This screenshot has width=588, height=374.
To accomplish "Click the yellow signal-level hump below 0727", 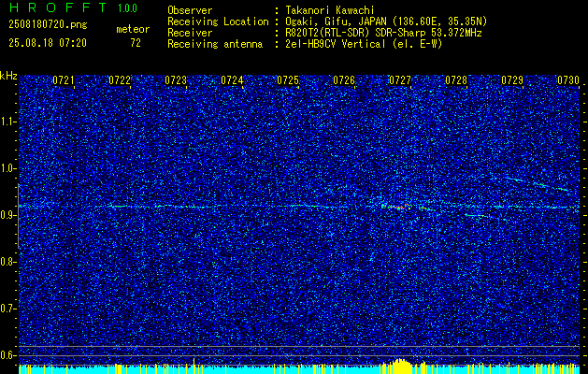I will 401,365.
